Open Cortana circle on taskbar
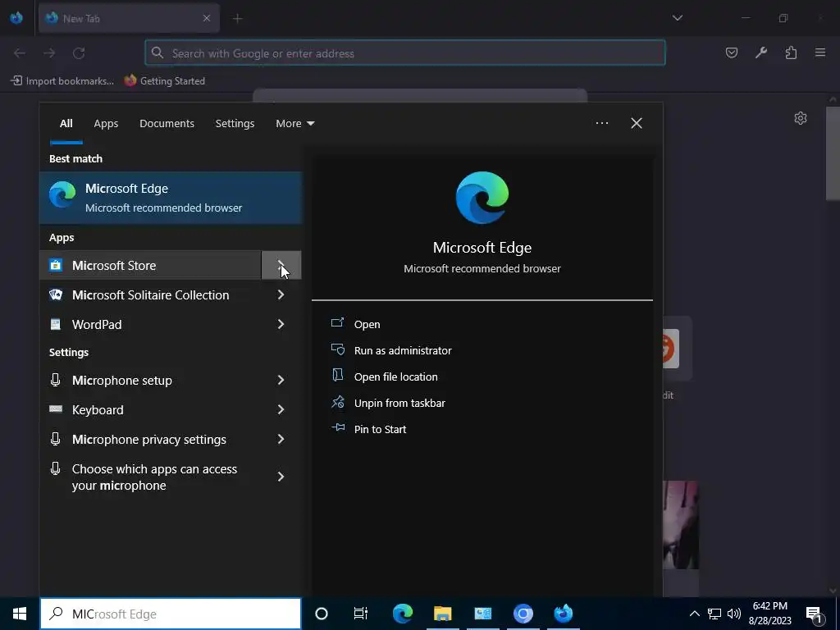Viewport: 840px width, 630px height. (x=322, y=614)
